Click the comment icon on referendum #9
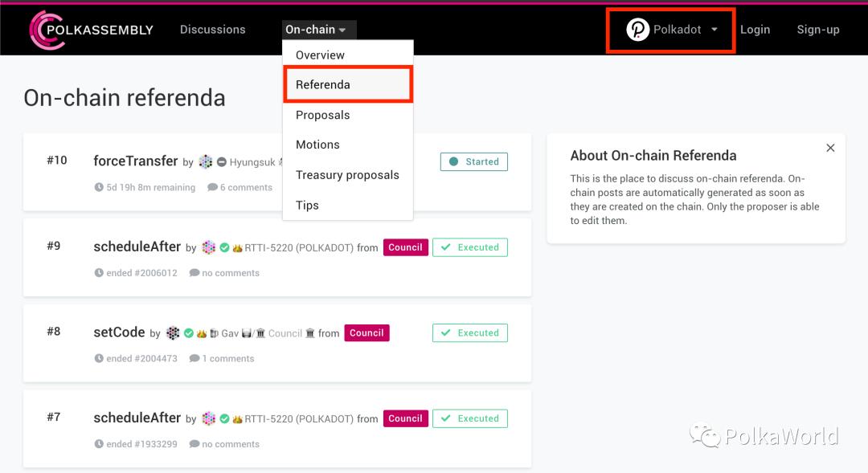 [x=194, y=273]
